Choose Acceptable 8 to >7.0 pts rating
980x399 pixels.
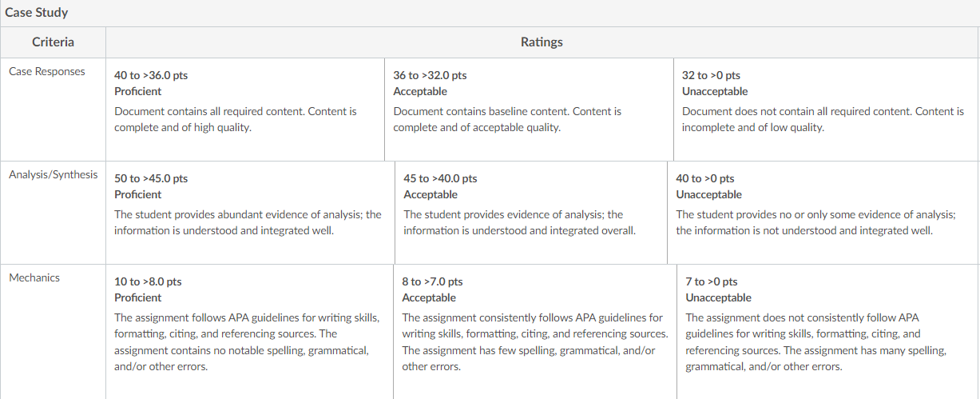tap(535, 332)
